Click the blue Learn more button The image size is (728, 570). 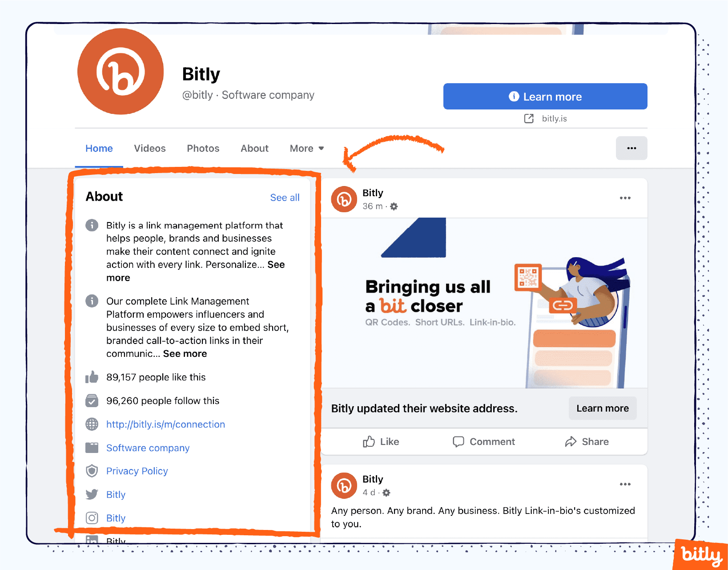click(x=545, y=96)
